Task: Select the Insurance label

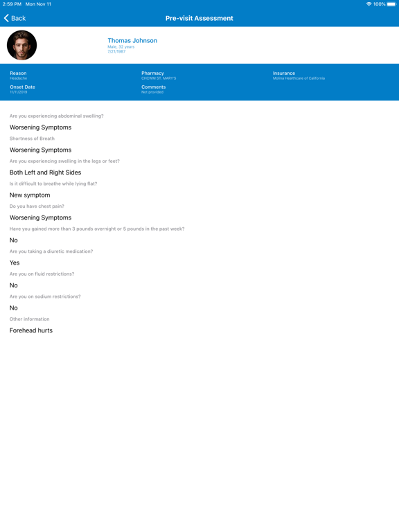Action: point(283,73)
